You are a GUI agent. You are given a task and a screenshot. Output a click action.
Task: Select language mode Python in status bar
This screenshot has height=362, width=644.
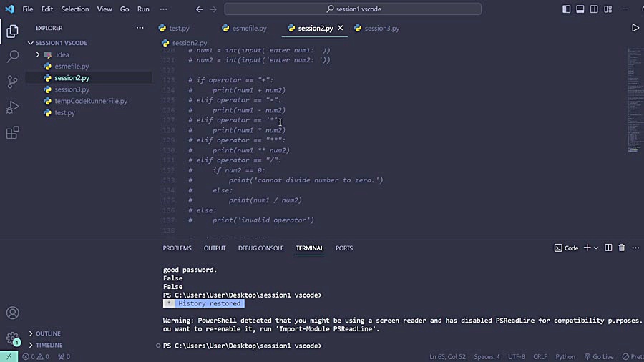tap(565, 357)
